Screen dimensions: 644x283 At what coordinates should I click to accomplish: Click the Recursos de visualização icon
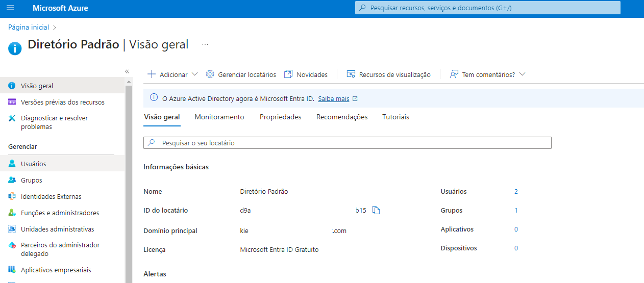coord(351,74)
